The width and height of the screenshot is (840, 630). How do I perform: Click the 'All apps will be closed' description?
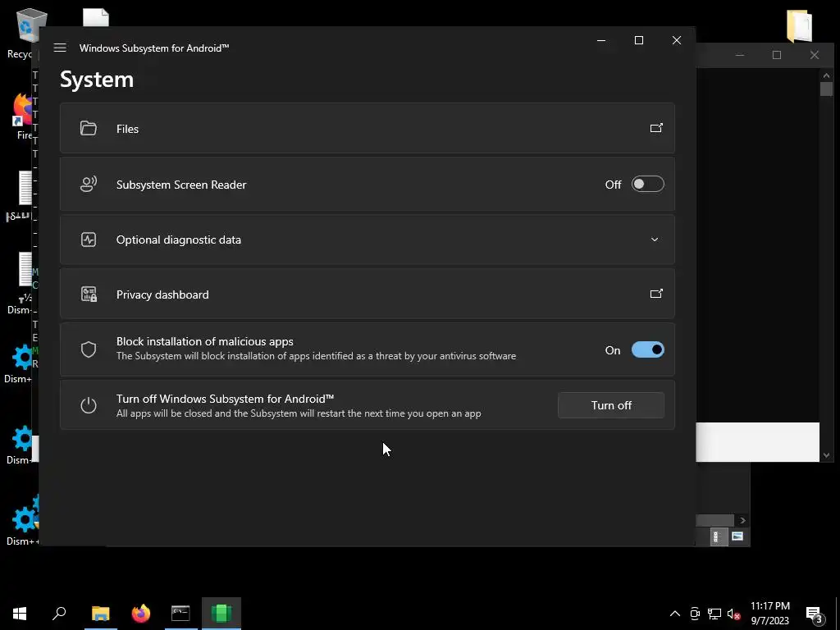click(x=299, y=413)
